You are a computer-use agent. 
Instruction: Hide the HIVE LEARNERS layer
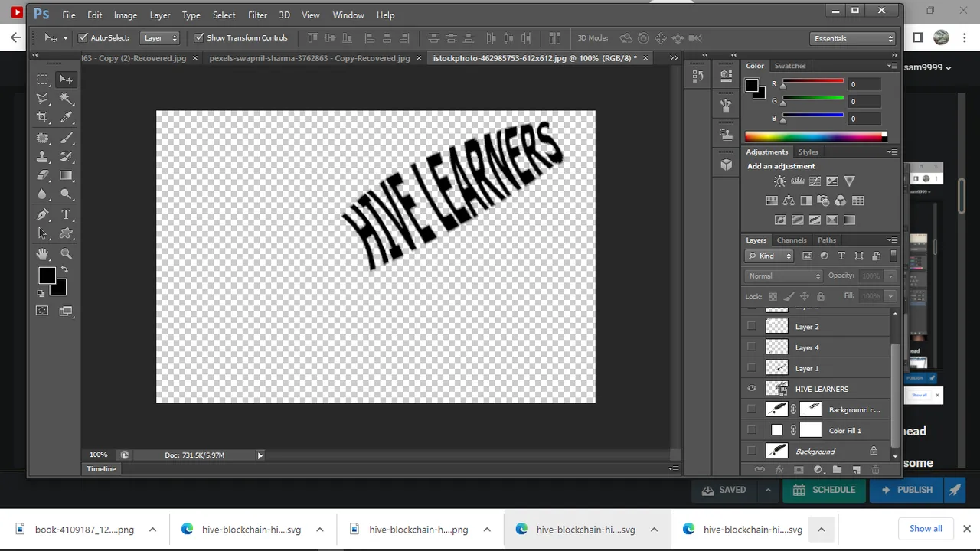(752, 389)
